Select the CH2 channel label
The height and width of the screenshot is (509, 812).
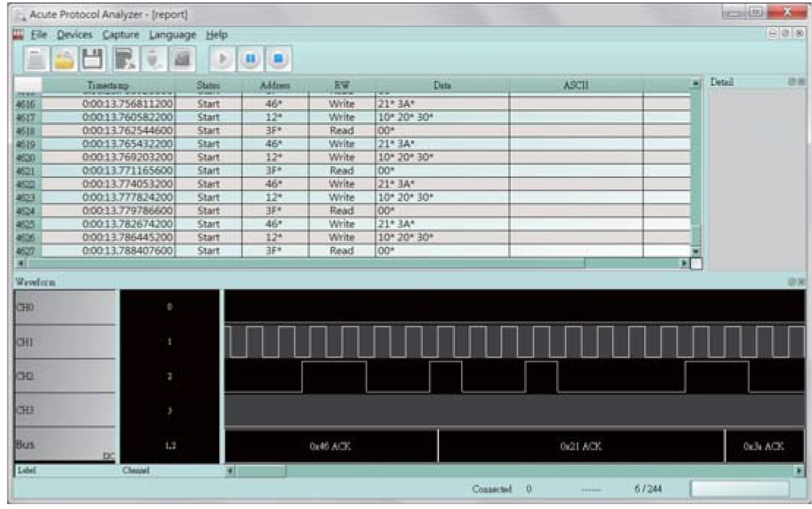(65, 376)
